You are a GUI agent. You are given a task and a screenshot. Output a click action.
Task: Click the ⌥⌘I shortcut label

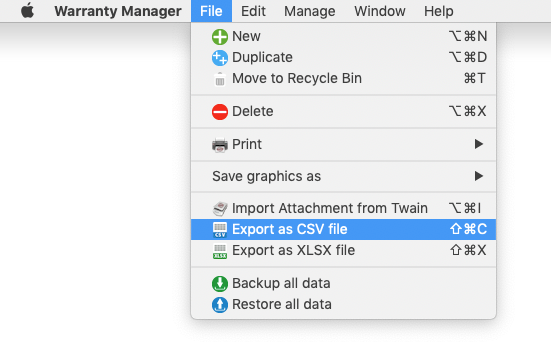tap(465, 208)
